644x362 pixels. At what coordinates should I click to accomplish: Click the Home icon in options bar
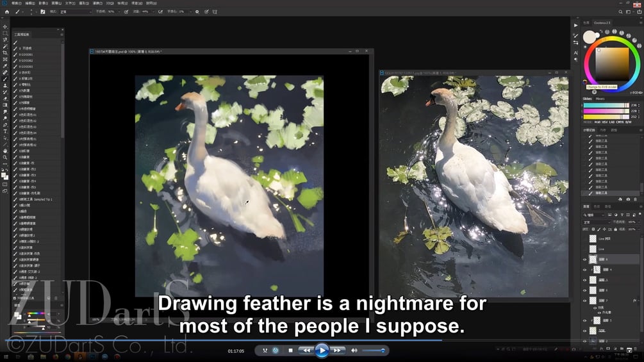7,12
